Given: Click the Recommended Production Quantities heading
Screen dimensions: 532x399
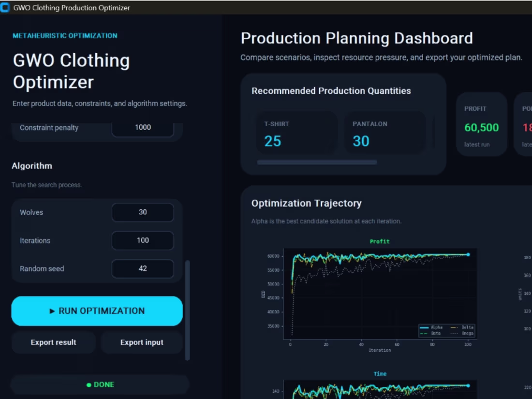Looking at the screenshot, I should click(331, 91).
